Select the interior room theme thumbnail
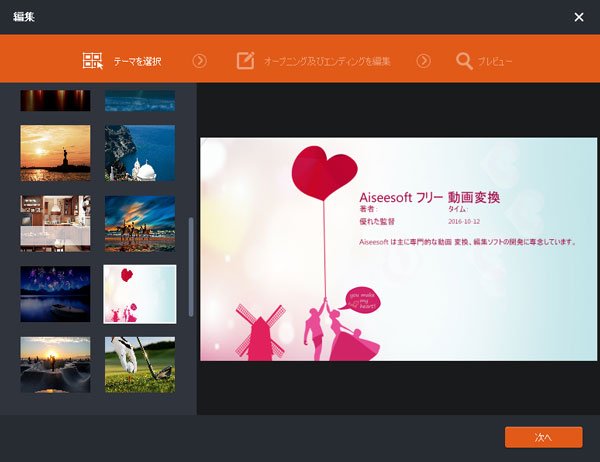The image size is (600, 462). point(55,223)
